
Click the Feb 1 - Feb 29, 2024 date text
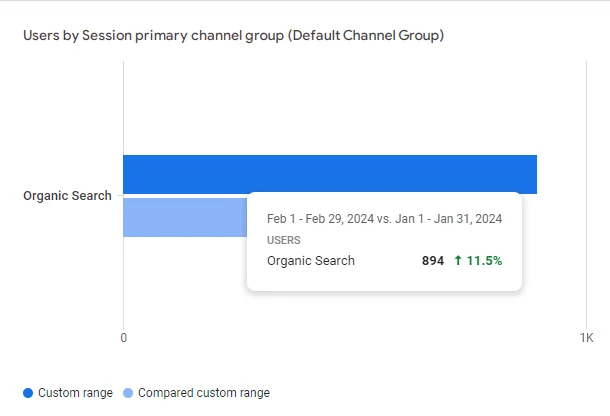pyautogui.click(x=321, y=219)
